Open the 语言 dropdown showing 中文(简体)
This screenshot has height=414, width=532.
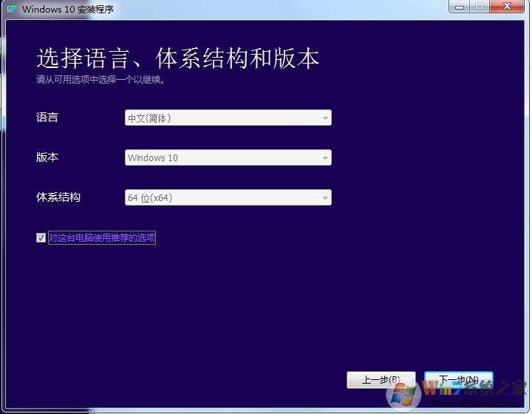pyautogui.click(x=228, y=118)
